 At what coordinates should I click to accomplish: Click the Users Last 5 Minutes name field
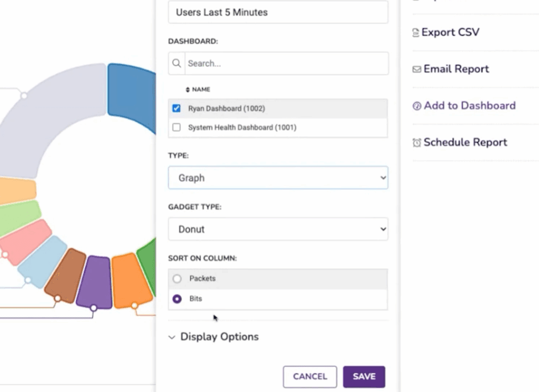tap(278, 12)
